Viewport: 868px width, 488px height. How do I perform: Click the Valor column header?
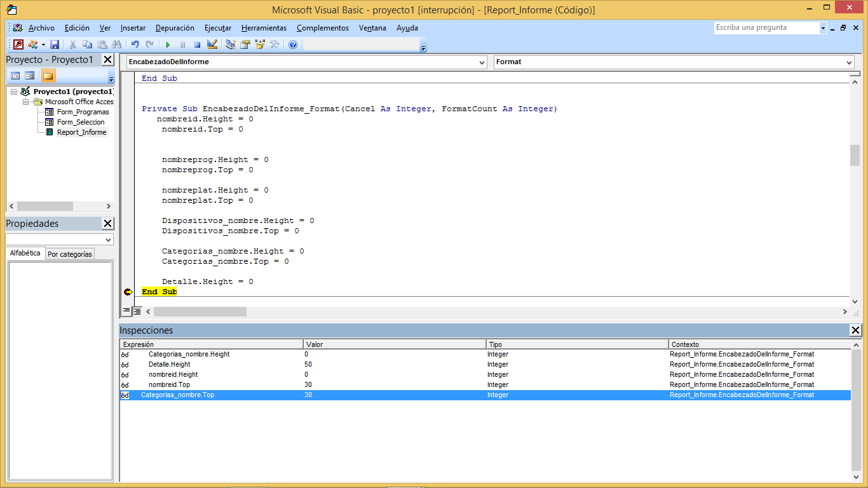[395, 344]
